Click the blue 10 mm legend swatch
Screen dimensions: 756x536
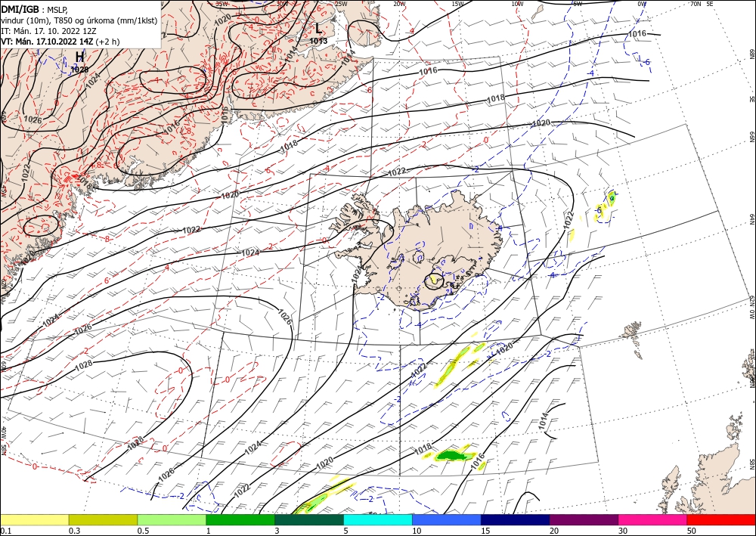point(447,519)
